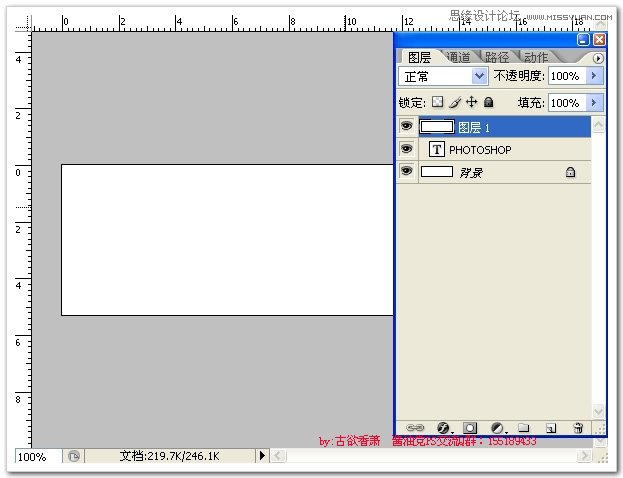The width and height of the screenshot is (623, 478).
Task: Open the layer style fx menu
Action: point(444,428)
